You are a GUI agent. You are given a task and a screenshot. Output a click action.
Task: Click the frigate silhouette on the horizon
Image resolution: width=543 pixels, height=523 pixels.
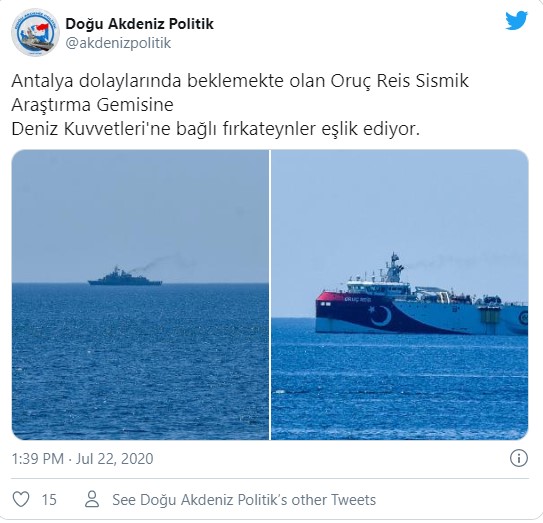125,276
